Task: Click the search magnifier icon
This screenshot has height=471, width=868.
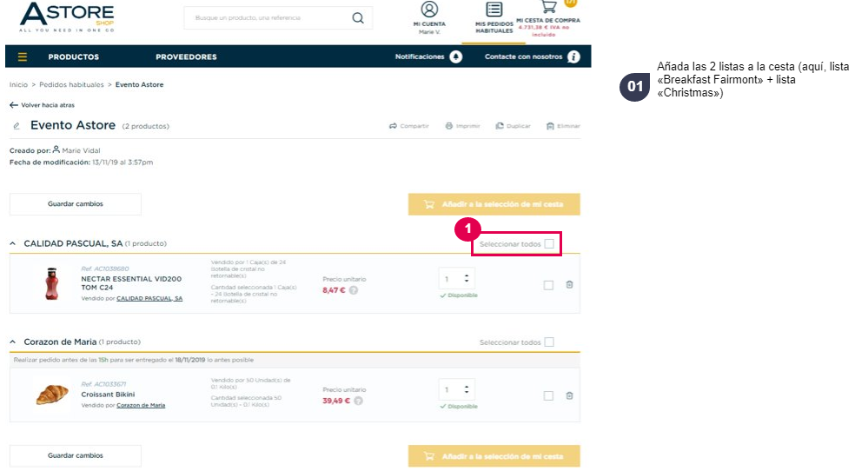Action: click(x=358, y=18)
